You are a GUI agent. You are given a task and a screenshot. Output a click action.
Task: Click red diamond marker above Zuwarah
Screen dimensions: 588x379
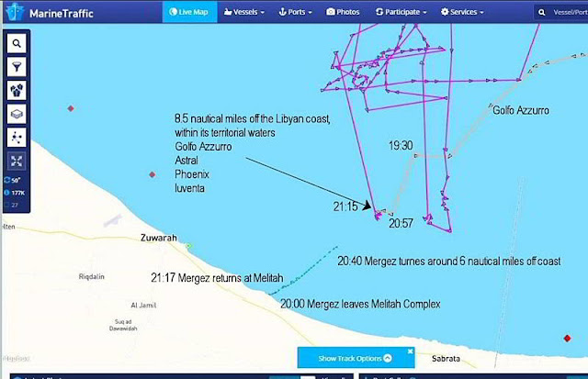coord(153,174)
